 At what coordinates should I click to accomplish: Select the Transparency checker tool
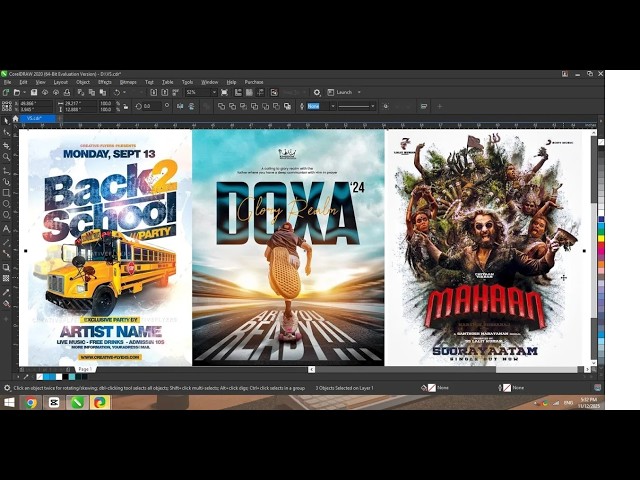(6, 278)
